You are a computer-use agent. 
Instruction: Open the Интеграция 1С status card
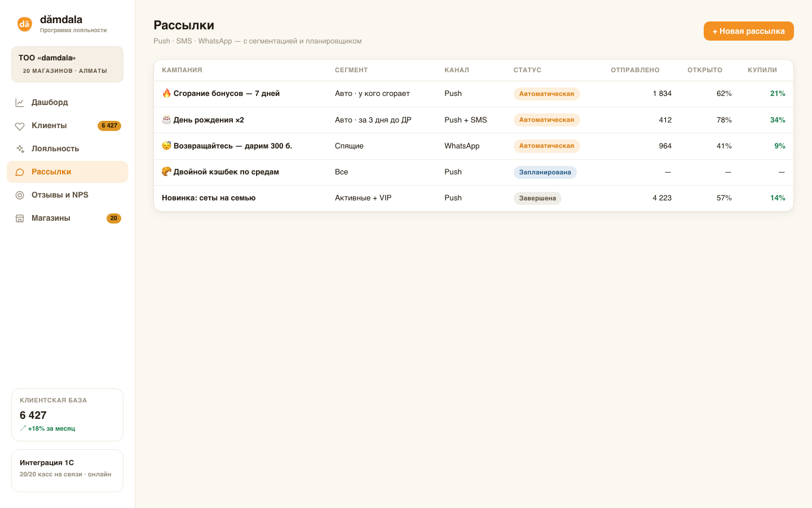pyautogui.click(x=67, y=471)
